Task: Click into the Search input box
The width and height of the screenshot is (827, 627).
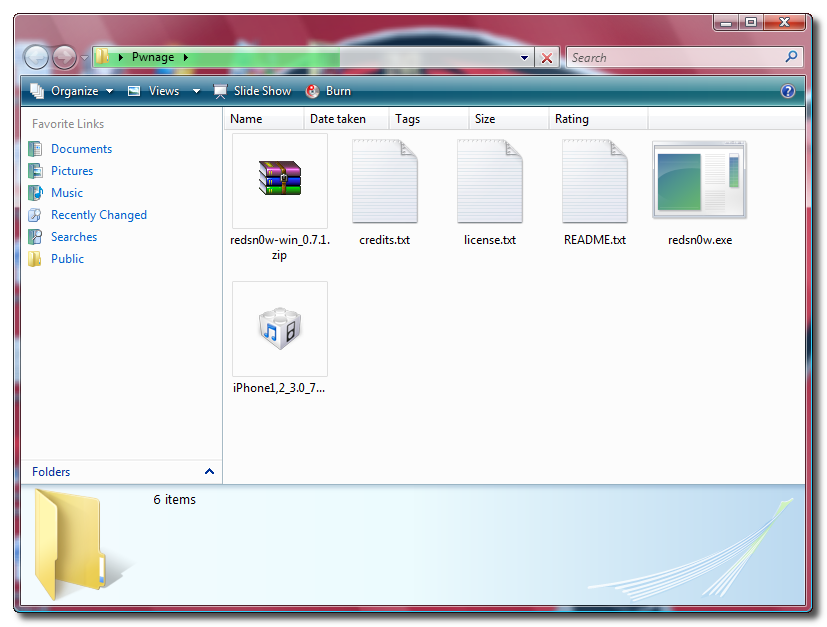Action: pyautogui.click(x=675, y=58)
